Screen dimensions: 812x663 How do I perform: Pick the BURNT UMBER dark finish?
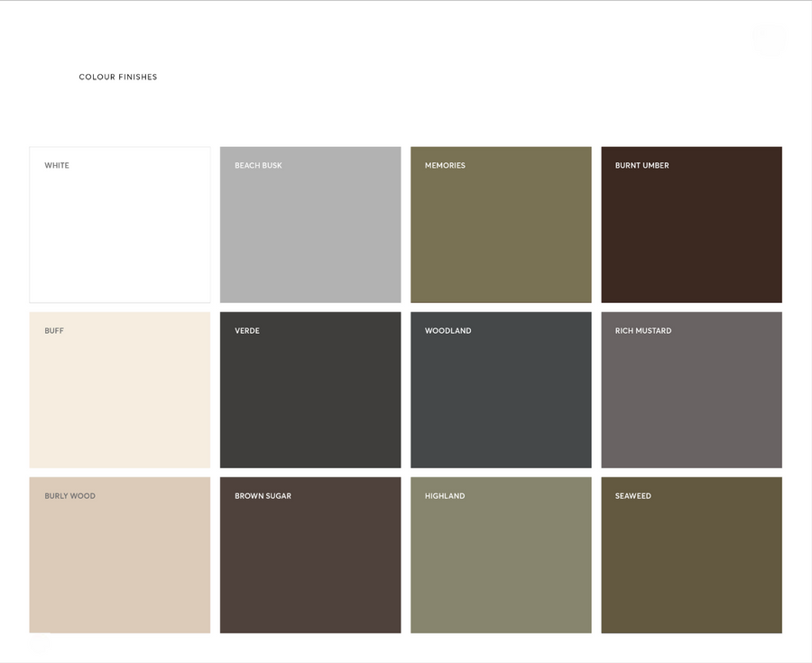tap(691, 224)
